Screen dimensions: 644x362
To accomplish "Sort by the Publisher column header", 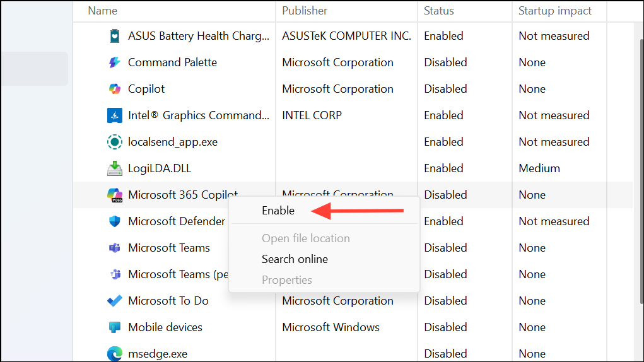I will pyautogui.click(x=305, y=11).
